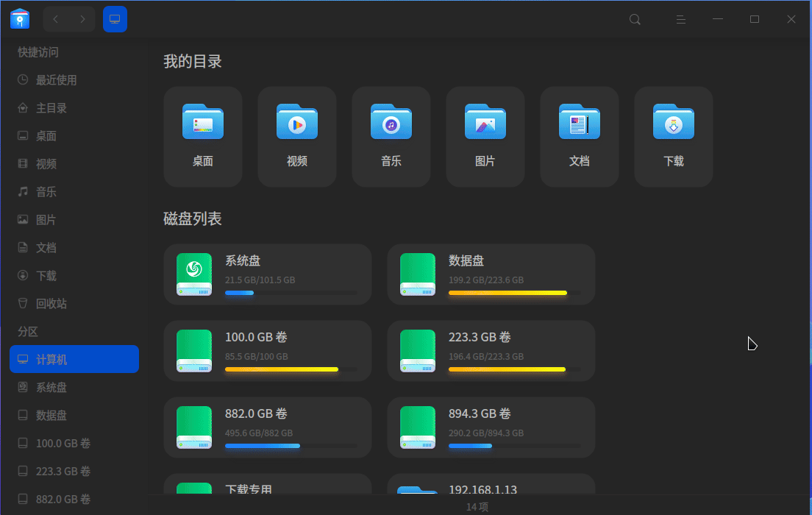Select 计算机 in the sidebar
This screenshot has width=812, height=515.
click(x=74, y=359)
